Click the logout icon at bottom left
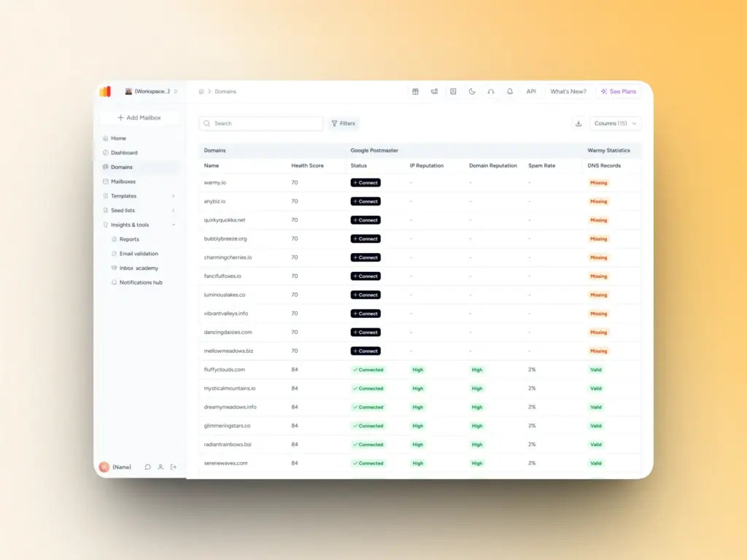 174,467
